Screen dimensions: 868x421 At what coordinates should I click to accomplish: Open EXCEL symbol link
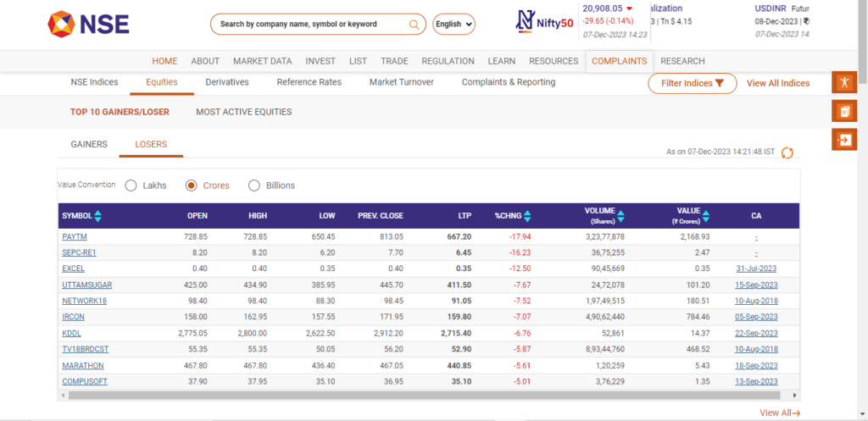(73, 269)
